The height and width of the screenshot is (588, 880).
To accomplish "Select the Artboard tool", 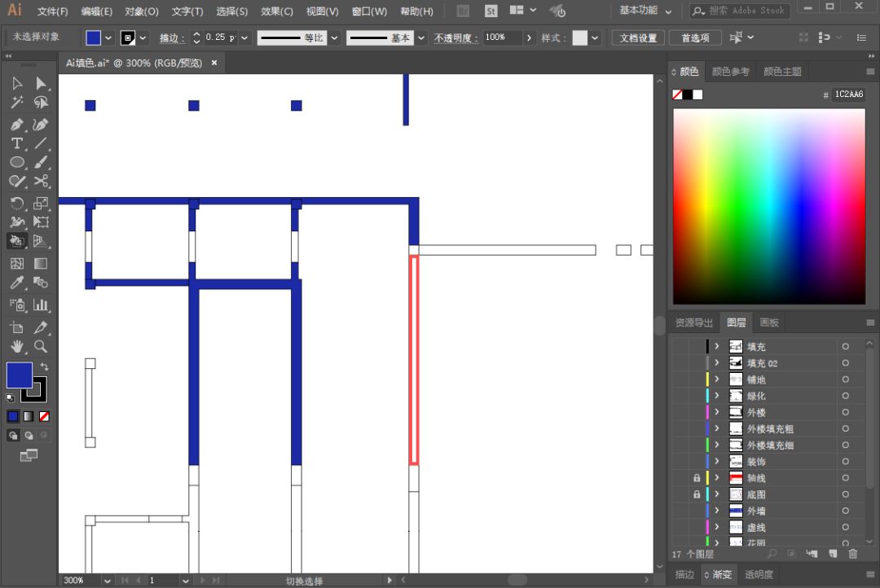I will point(17,327).
